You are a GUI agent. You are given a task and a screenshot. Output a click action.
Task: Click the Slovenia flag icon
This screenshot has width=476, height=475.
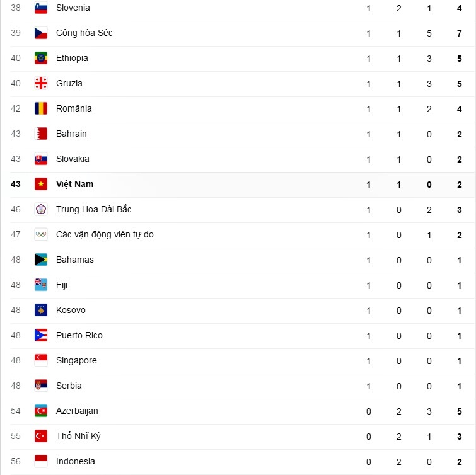pyautogui.click(x=41, y=8)
